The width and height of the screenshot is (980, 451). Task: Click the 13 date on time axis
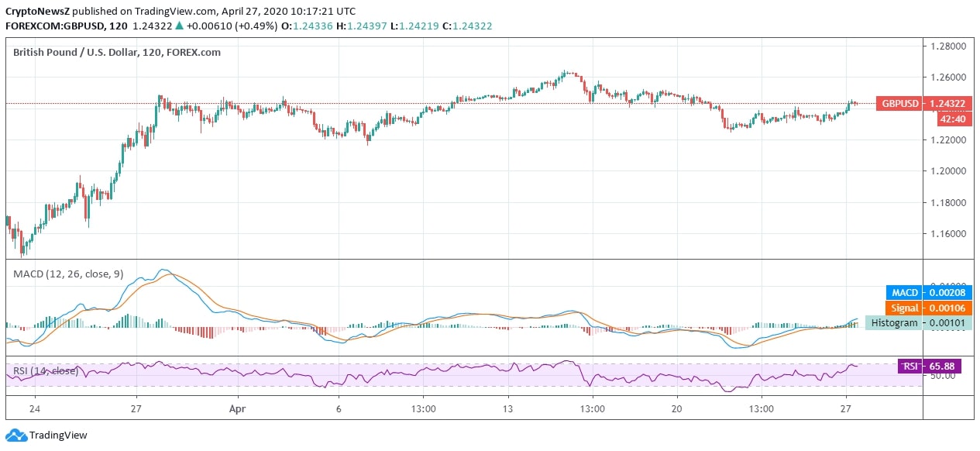507,408
